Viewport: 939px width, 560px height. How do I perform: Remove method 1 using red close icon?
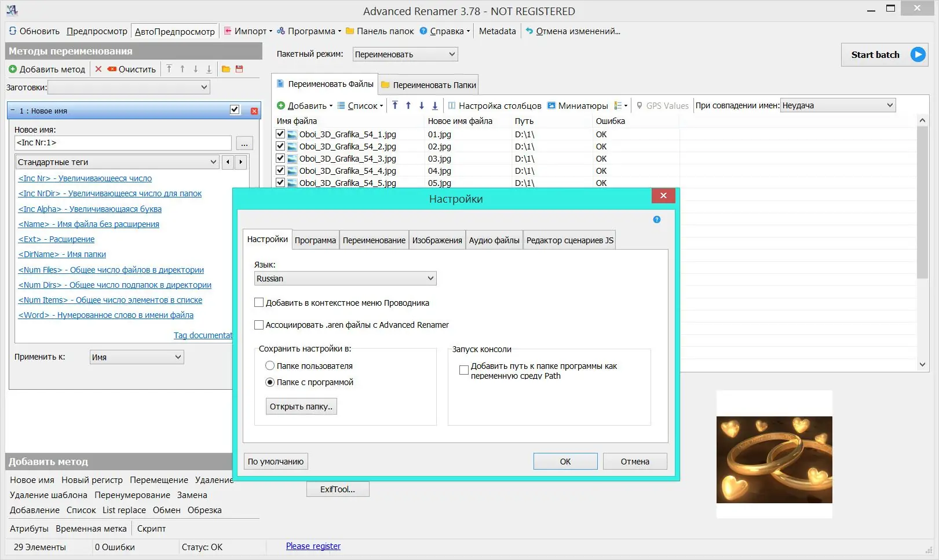click(254, 111)
